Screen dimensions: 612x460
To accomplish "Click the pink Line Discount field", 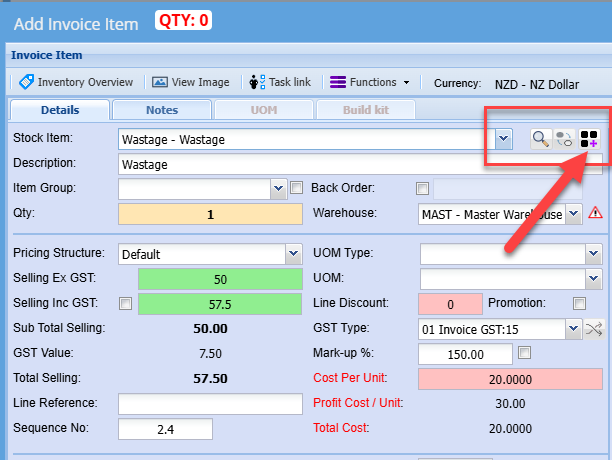I will [450, 304].
